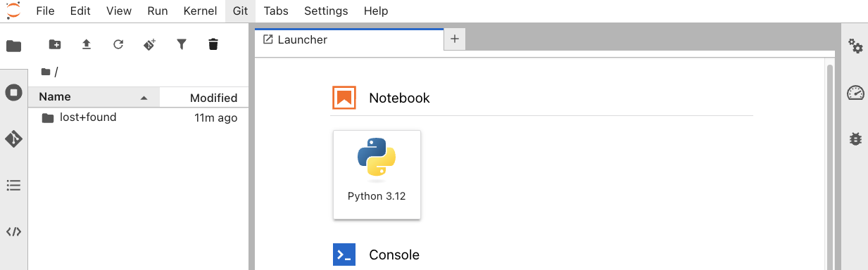Select the lost+found folder row
The width and height of the screenshot is (868, 270).
click(x=139, y=117)
